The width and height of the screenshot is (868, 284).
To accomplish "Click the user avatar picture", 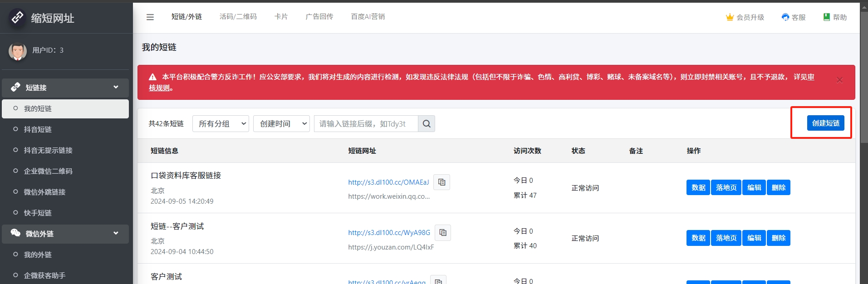I will click(18, 51).
